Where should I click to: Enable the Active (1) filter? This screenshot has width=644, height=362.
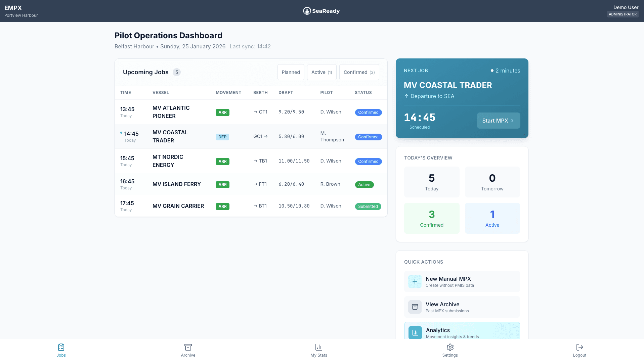pos(321,72)
